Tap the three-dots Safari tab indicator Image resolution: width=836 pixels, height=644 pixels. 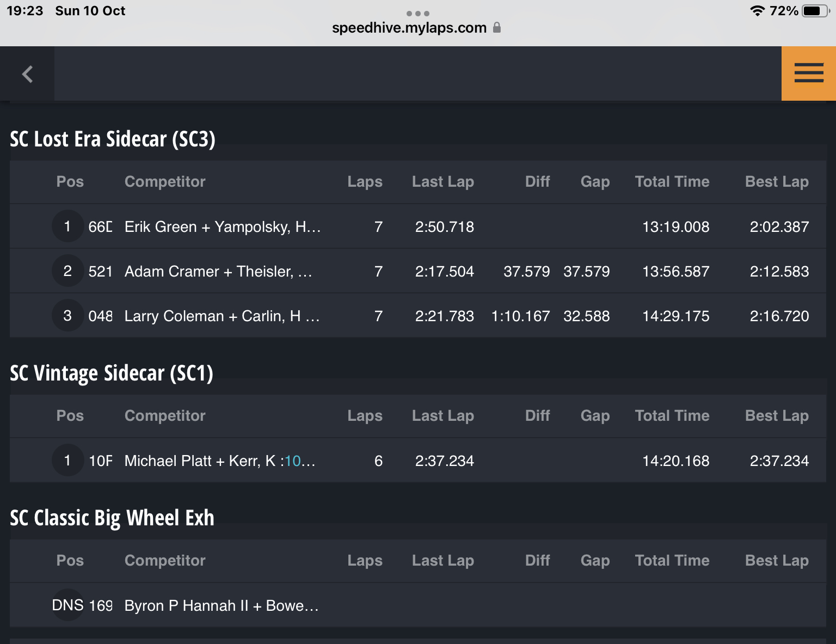418,14
